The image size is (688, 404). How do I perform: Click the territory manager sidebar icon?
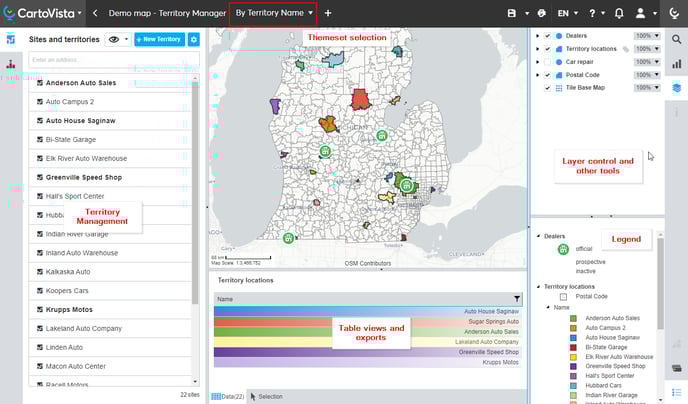11,39
